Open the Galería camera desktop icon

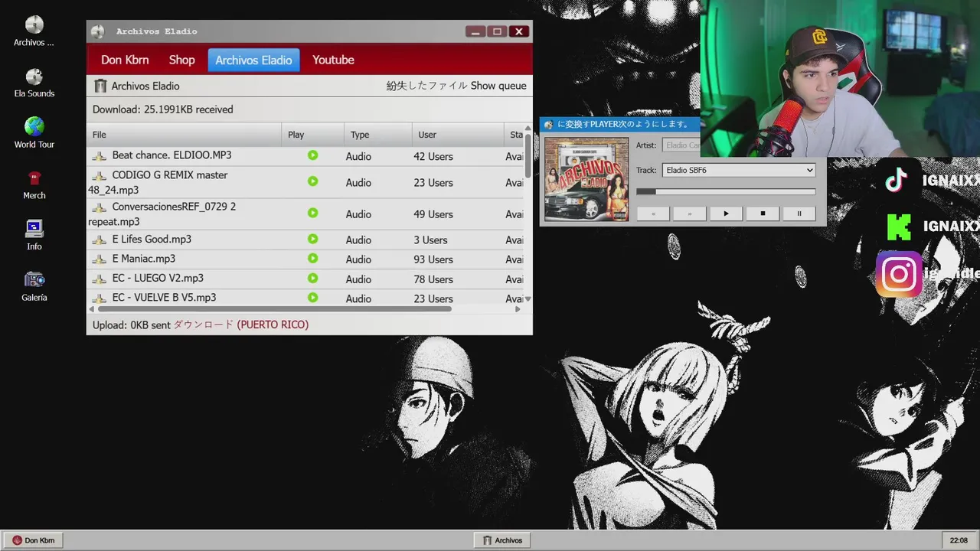click(x=34, y=286)
